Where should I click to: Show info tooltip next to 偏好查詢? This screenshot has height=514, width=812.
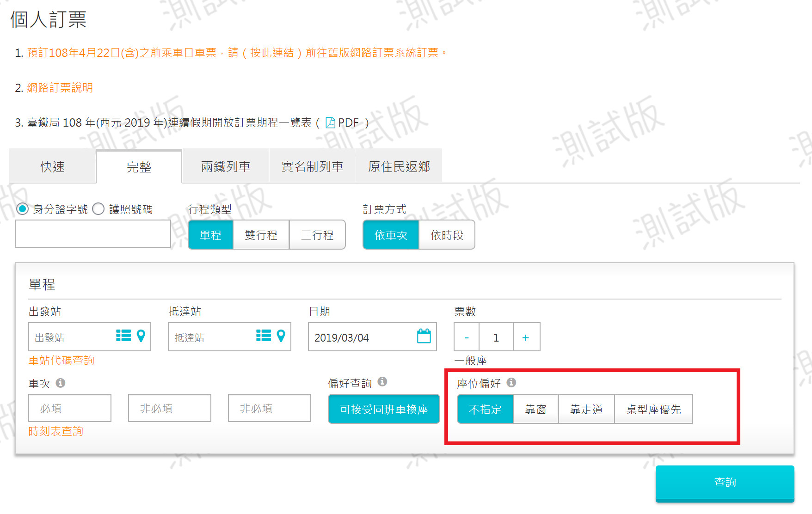382,381
